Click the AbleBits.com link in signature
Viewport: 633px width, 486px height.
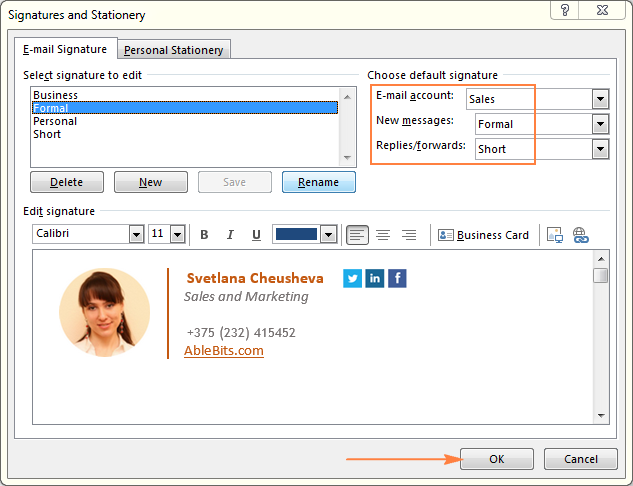[223, 350]
